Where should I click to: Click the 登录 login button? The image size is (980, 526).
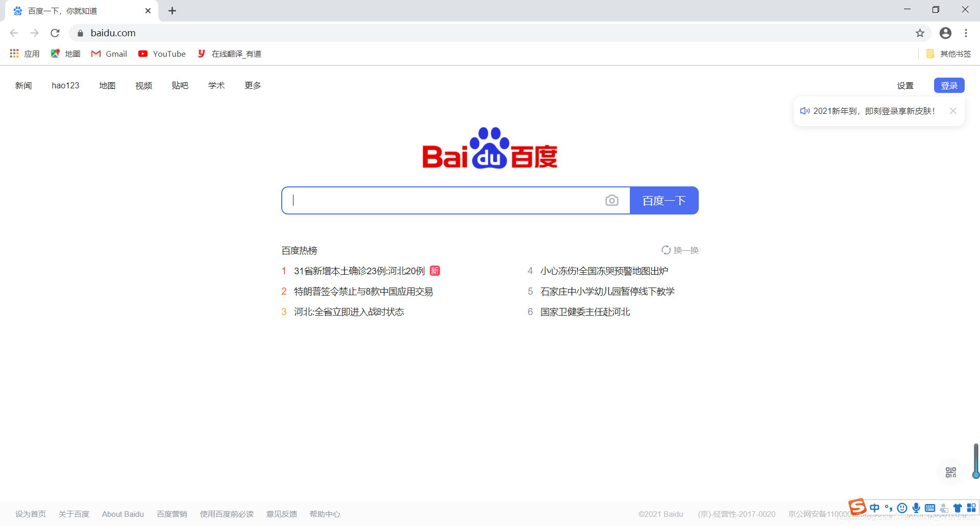pyautogui.click(x=949, y=85)
